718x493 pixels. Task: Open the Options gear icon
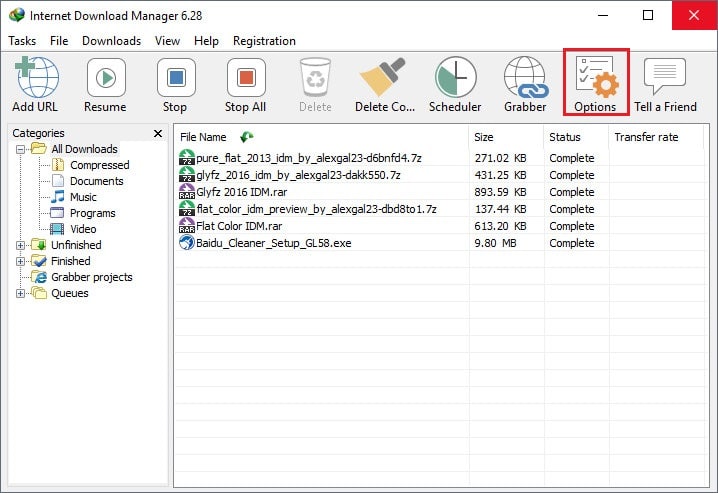tap(597, 77)
